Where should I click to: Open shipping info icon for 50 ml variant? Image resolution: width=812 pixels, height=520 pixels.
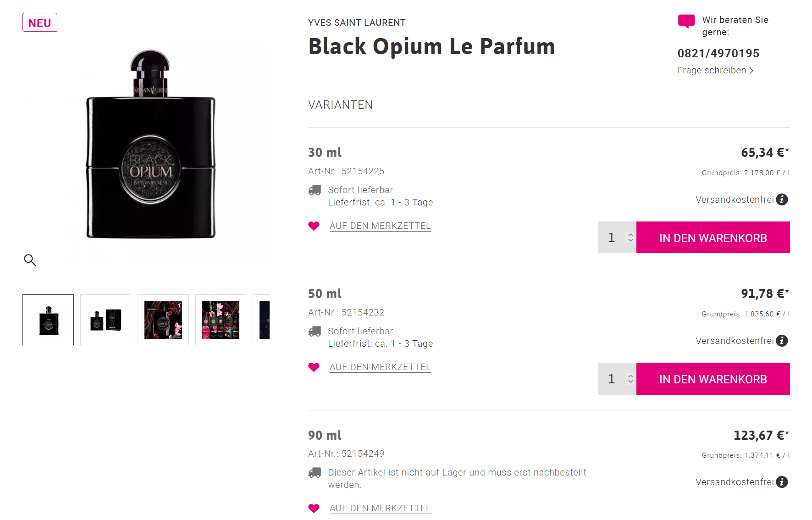pos(782,341)
